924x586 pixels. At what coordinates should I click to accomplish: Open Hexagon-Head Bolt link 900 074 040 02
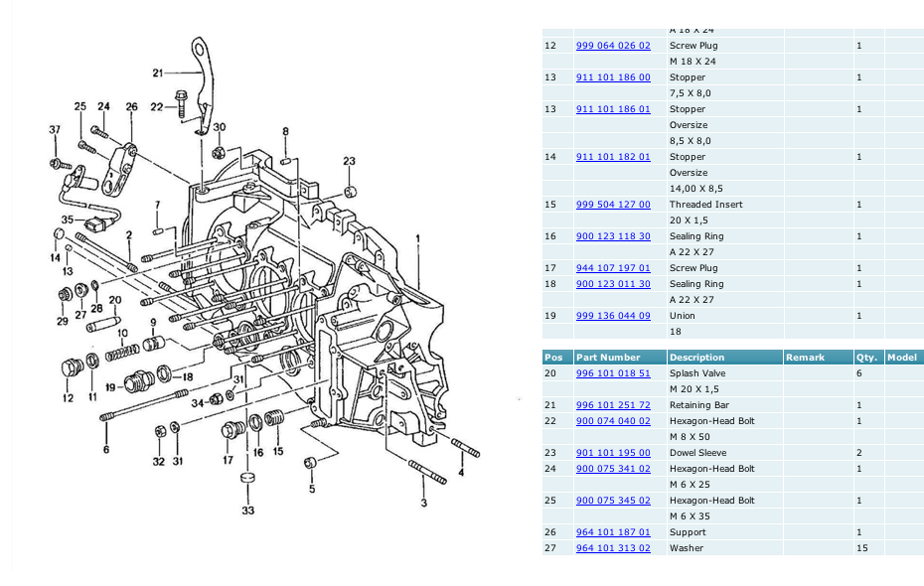click(613, 421)
